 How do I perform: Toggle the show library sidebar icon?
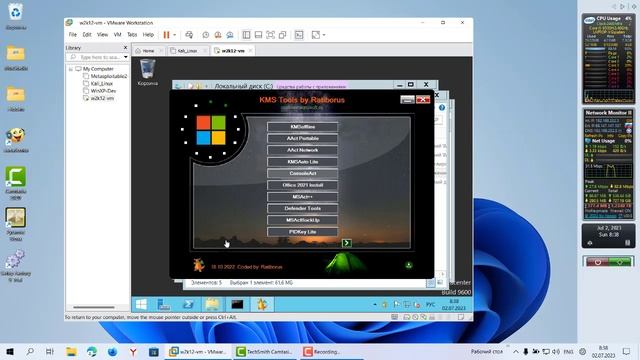[246, 35]
